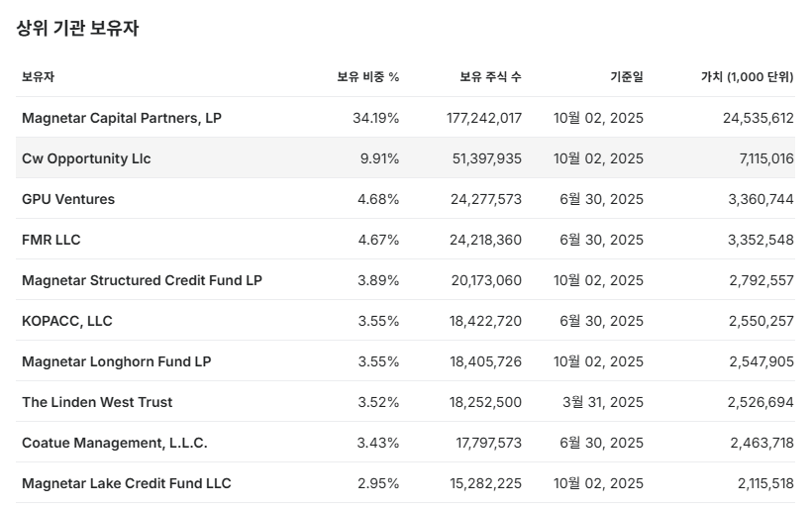812x510 pixels.
Task: Click the 가치 (1,000 단위) column header
Action: click(x=748, y=77)
